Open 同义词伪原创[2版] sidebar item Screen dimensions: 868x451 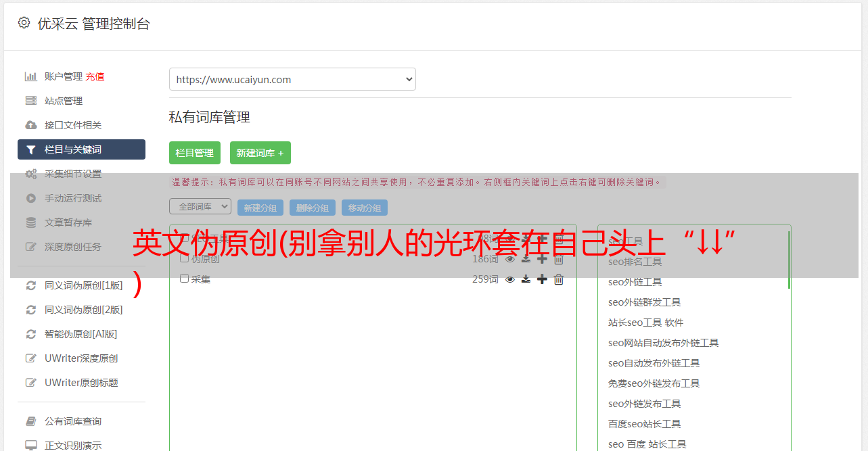click(x=84, y=310)
